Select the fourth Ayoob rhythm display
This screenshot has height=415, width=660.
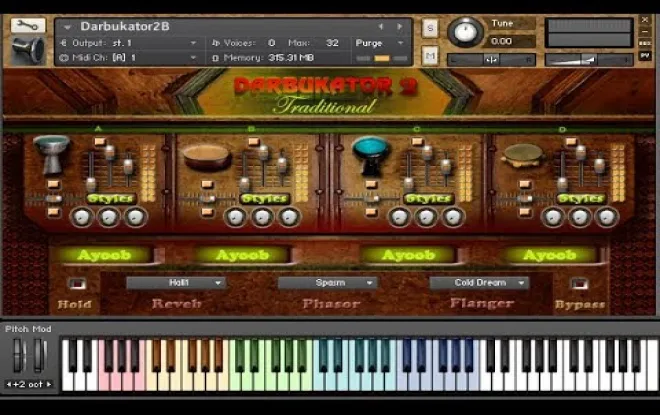549,255
